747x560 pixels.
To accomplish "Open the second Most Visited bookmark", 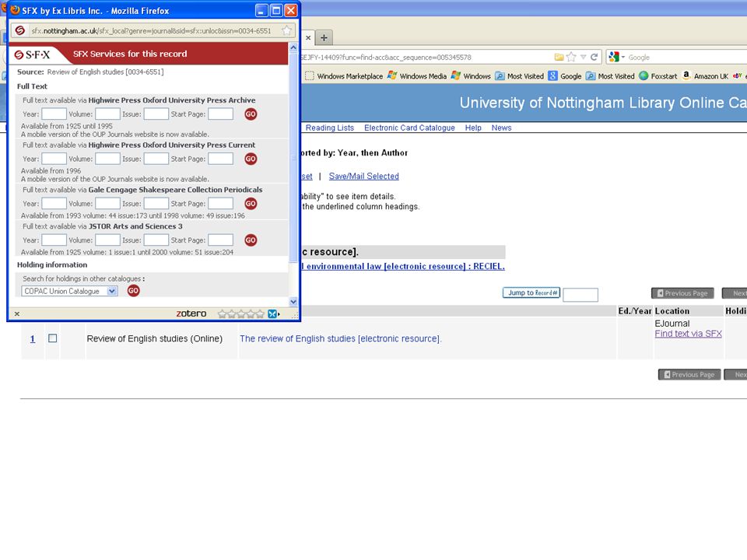I will click(610, 76).
